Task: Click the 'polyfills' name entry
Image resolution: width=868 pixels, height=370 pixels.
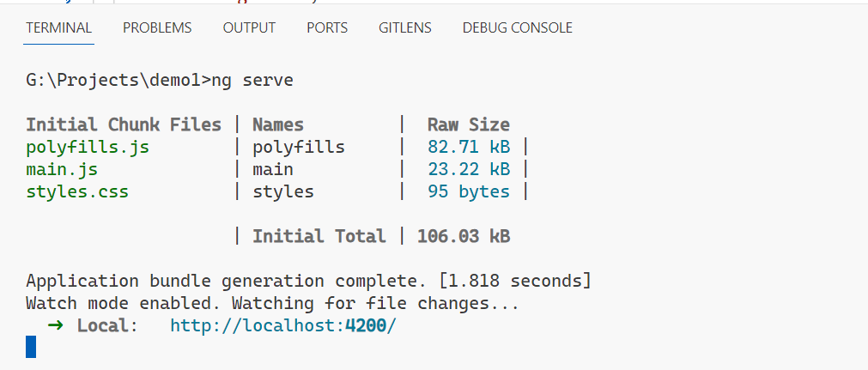Action: coord(299,148)
